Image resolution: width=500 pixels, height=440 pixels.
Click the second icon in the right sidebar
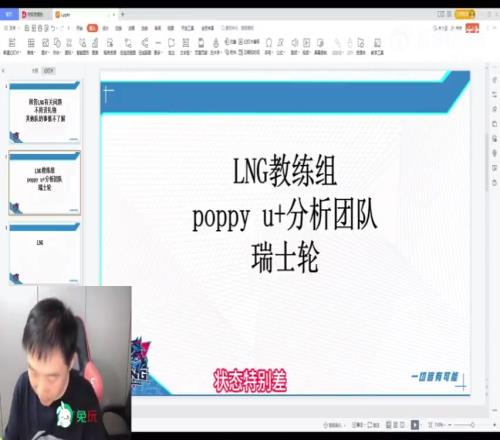pos(494,95)
